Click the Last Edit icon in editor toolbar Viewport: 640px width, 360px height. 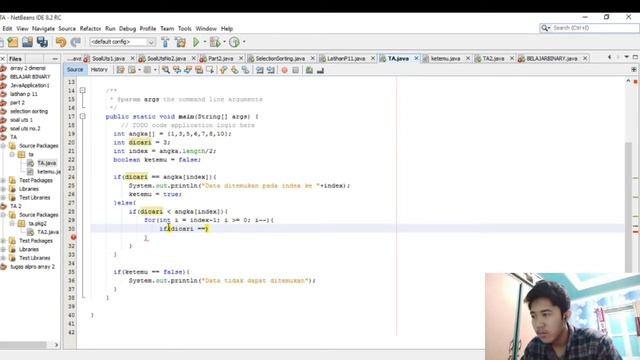(120, 70)
